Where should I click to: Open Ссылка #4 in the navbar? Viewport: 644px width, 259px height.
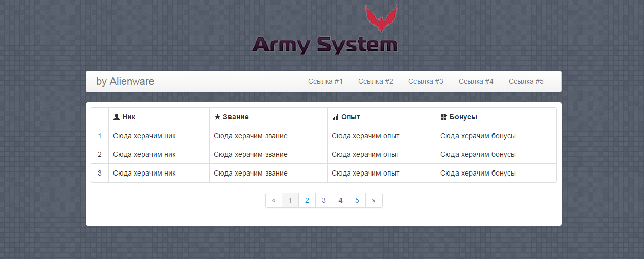(476, 81)
